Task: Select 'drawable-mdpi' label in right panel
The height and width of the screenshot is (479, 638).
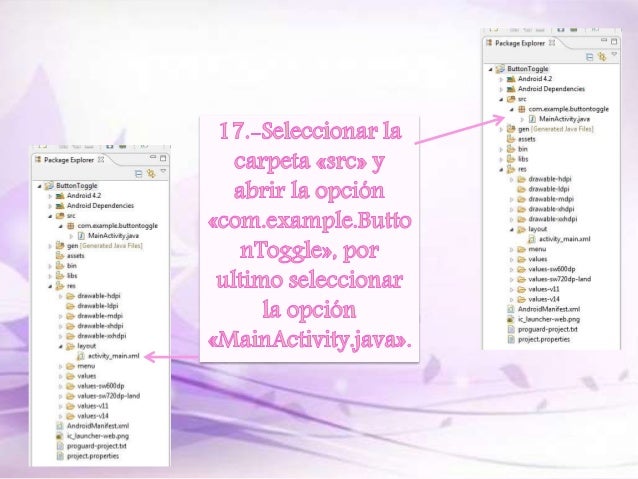Action: (551, 199)
